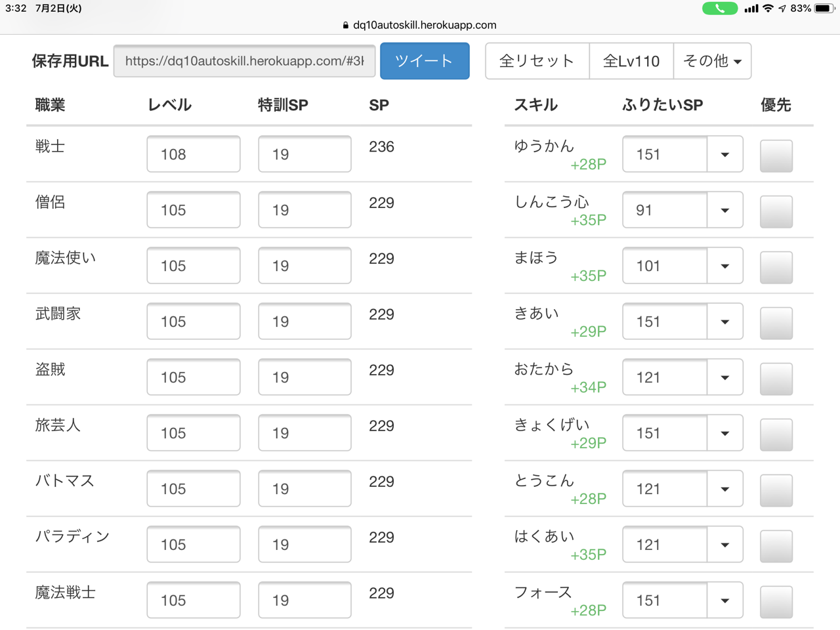Check the おたから priority box
Image resolution: width=840 pixels, height=630 pixels.
[776, 379]
